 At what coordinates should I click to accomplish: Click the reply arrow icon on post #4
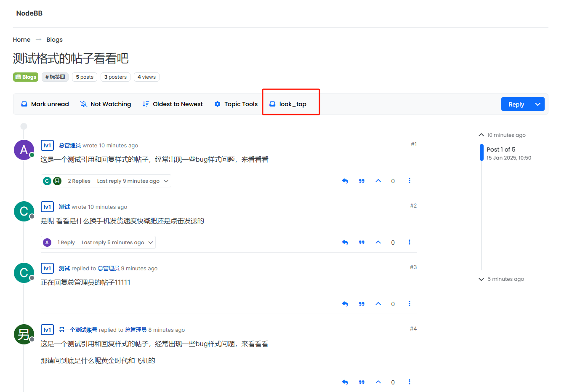[345, 382]
